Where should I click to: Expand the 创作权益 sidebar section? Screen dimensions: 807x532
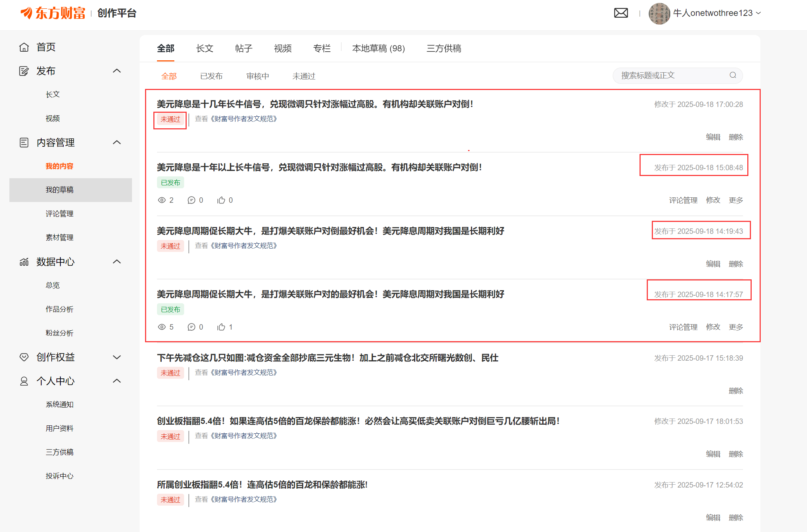tap(116, 357)
